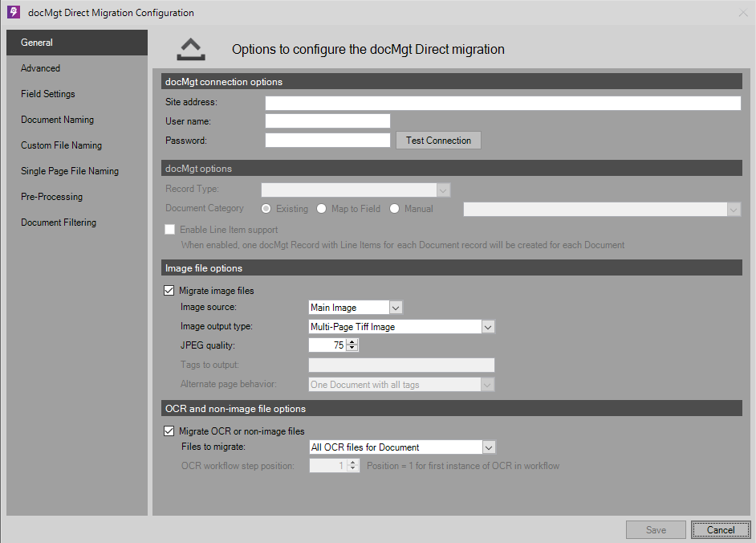The width and height of the screenshot is (756, 543).
Task: Click the 'docMgt options' section header
Action: coord(452,169)
